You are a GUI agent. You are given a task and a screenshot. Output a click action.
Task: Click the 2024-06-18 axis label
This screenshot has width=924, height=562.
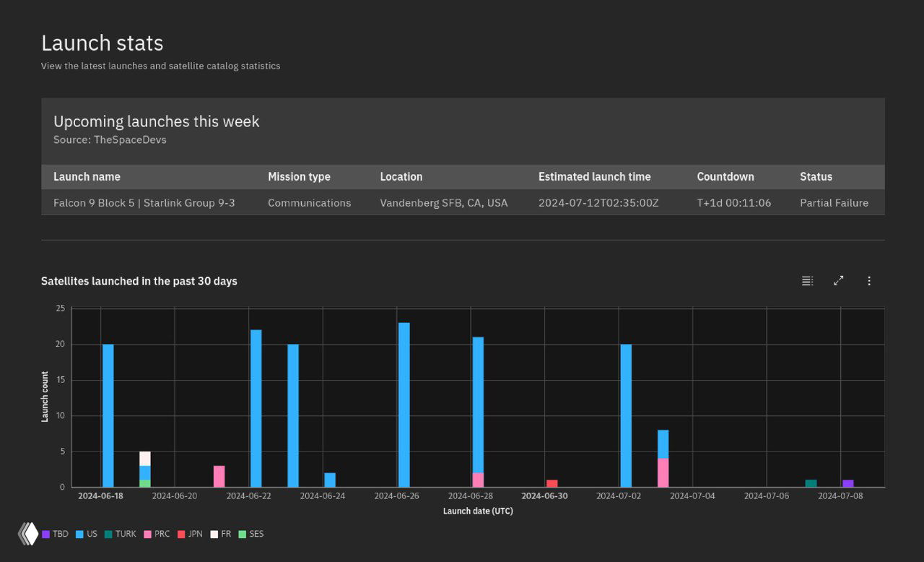click(x=100, y=496)
